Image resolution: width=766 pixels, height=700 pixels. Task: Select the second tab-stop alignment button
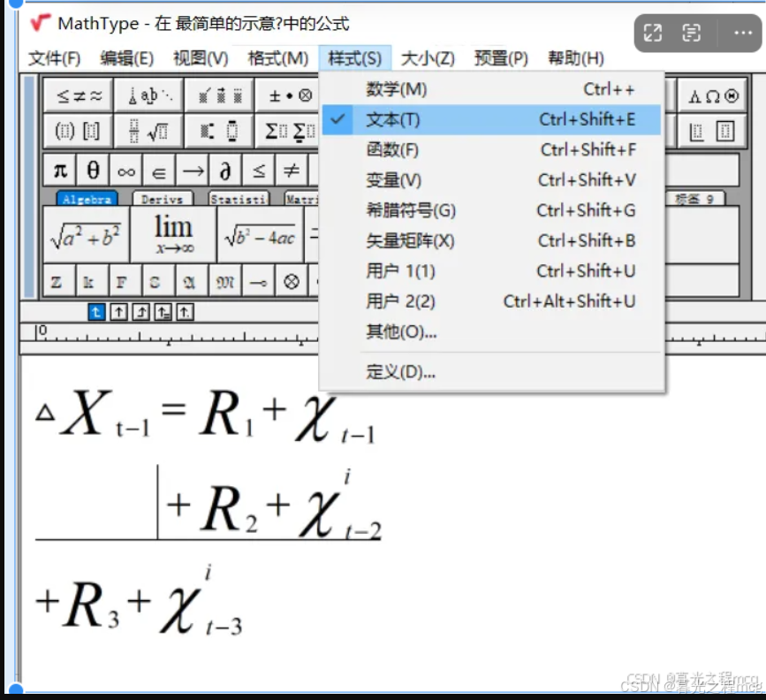[x=118, y=312]
